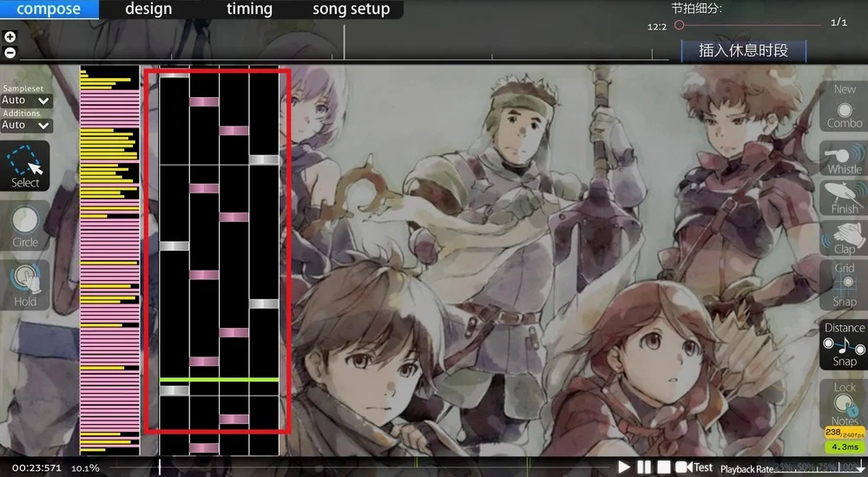Toggle Grid Snap
This screenshot has height=477, width=868.
click(x=845, y=285)
